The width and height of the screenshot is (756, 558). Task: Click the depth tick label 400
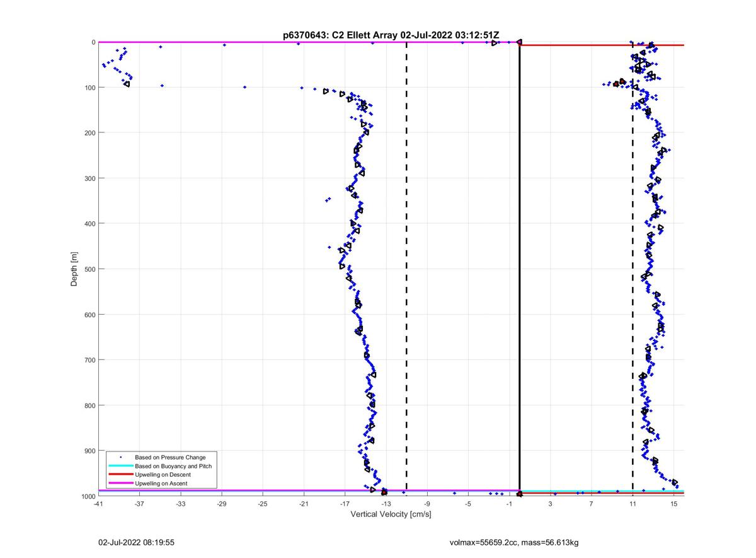click(89, 224)
